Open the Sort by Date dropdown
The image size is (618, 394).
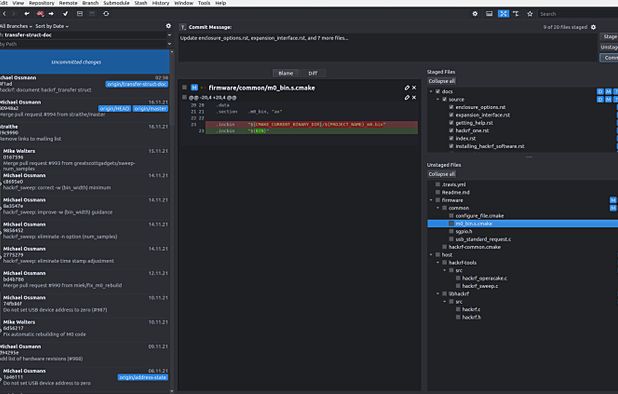(x=52, y=26)
